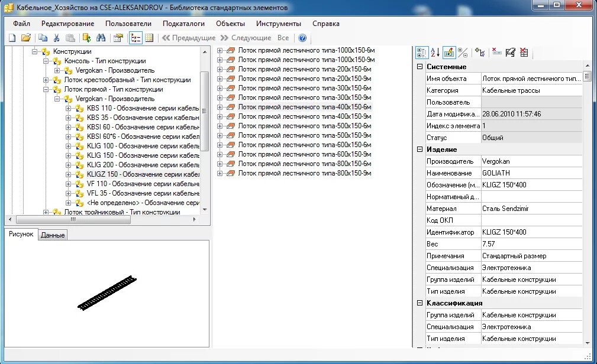Click the binoculars Search icon
Screen dimensions: 597x364
click(x=101, y=38)
